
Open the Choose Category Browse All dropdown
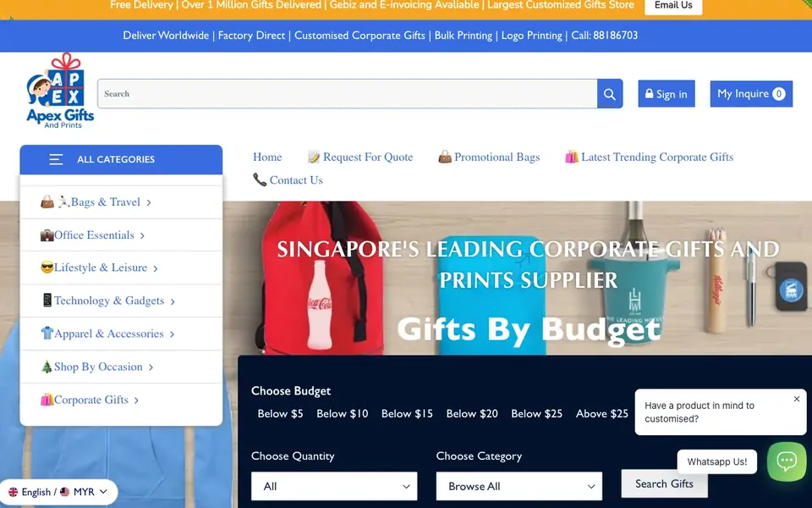(518, 486)
